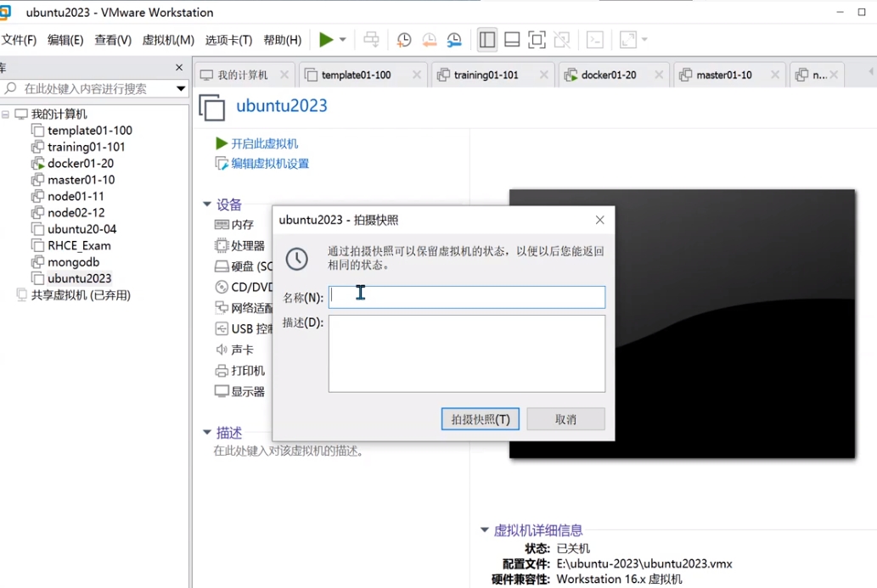Open the snapshot manager wrench-clock icon

(454, 40)
